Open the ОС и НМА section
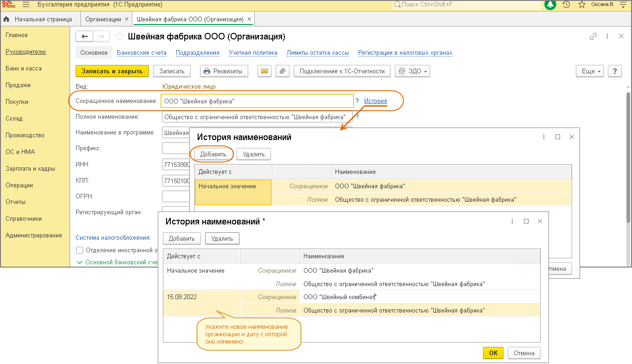The width and height of the screenshot is (632, 364). pyautogui.click(x=20, y=152)
